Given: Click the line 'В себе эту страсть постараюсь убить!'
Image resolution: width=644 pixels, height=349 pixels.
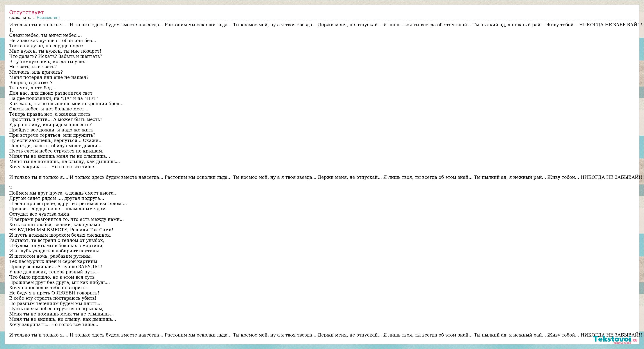Looking at the screenshot, I should tap(53, 298).
